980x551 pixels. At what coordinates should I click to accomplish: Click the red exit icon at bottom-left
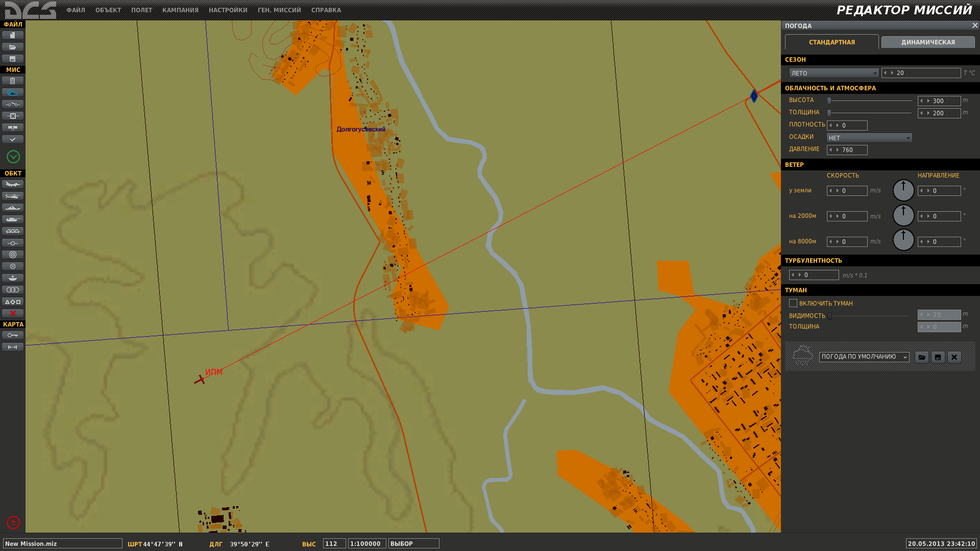click(13, 522)
